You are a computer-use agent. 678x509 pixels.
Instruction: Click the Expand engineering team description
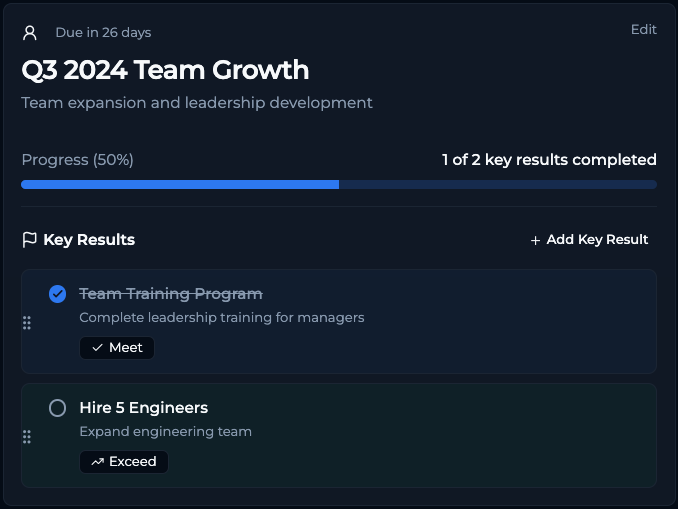tap(165, 432)
